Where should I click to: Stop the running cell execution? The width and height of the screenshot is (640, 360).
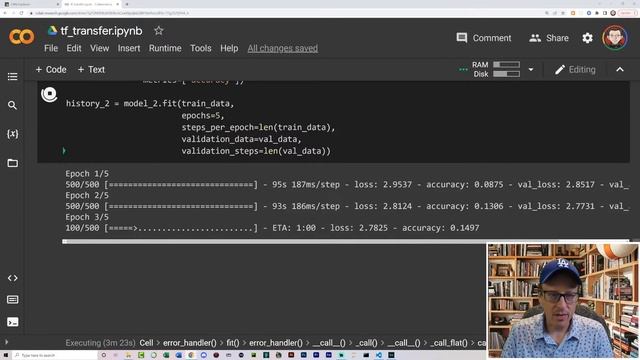[x=49, y=94]
